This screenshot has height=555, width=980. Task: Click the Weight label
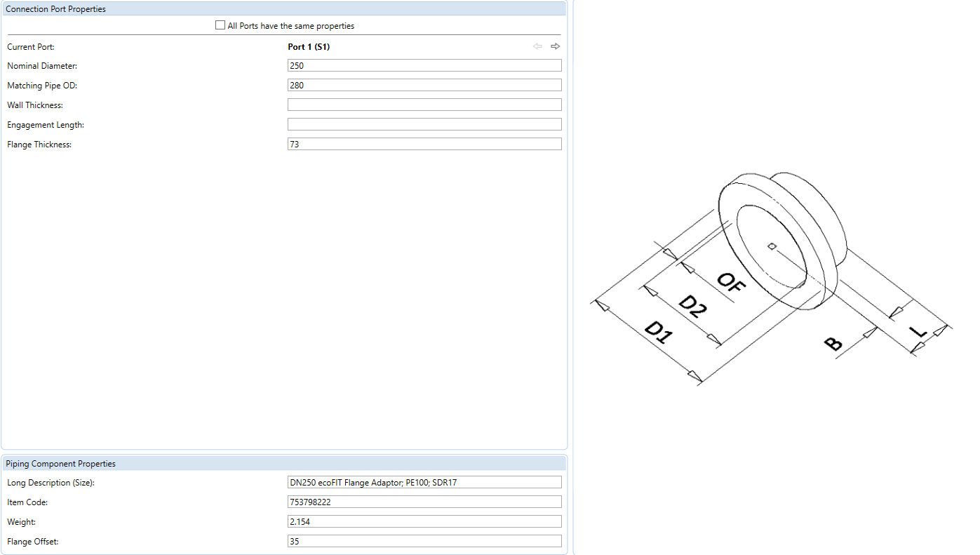pyautogui.click(x=21, y=522)
